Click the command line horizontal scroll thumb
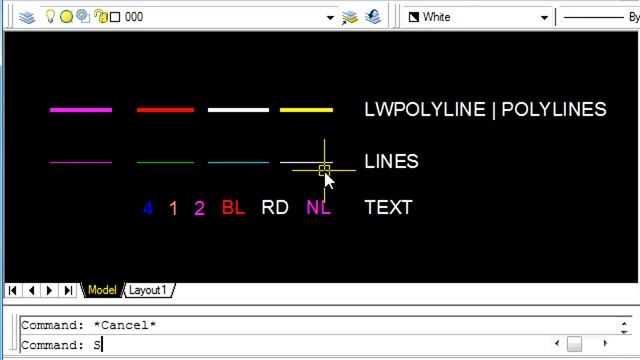Viewport: 640px width, 360px height. (574, 344)
